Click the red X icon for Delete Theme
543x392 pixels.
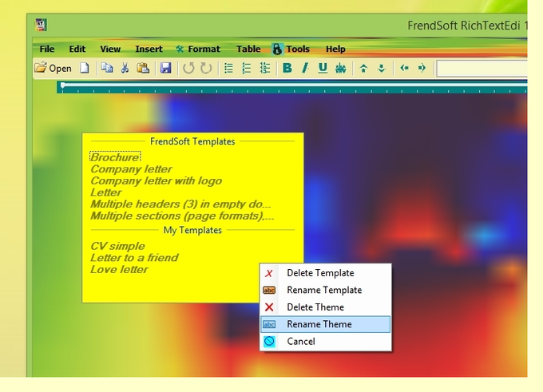(x=269, y=307)
